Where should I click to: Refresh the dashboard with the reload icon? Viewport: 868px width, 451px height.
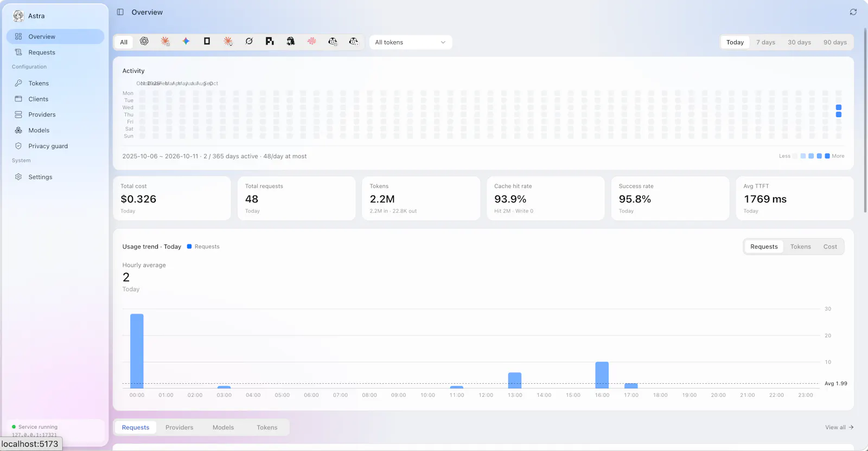pos(853,12)
